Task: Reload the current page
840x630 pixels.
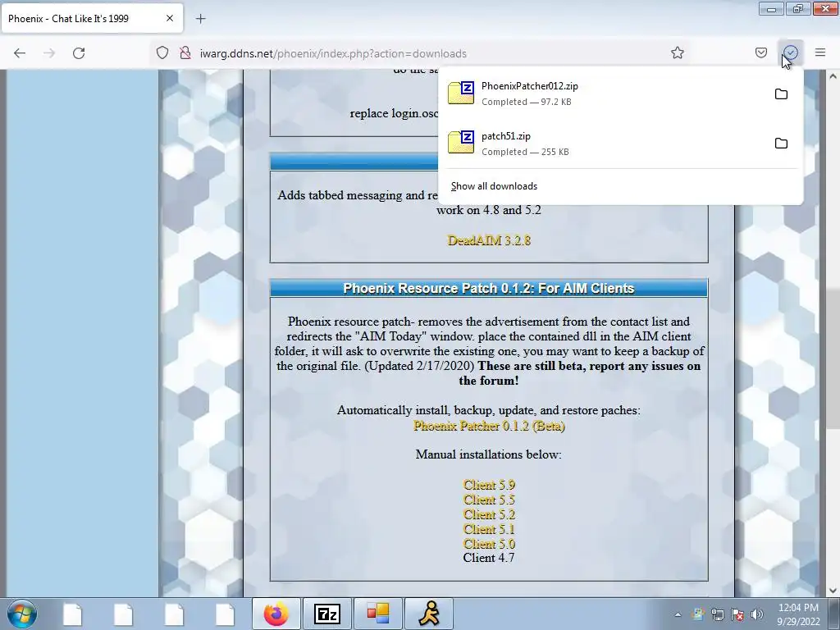Action: click(79, 53)
